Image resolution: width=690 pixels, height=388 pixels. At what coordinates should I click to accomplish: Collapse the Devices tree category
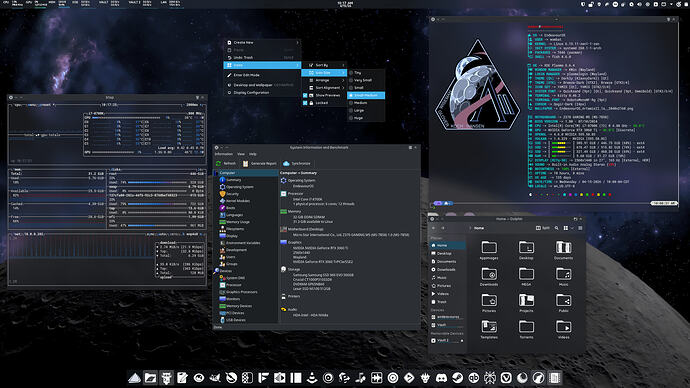click(x=216, y=271)
